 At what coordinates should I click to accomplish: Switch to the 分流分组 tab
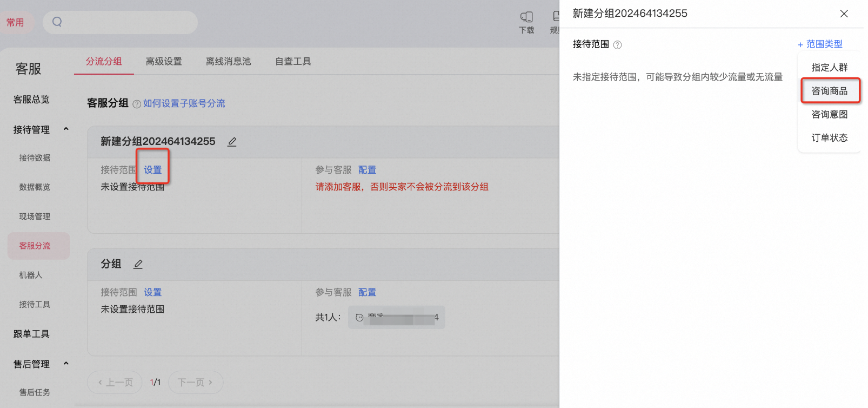click(104, 61)
